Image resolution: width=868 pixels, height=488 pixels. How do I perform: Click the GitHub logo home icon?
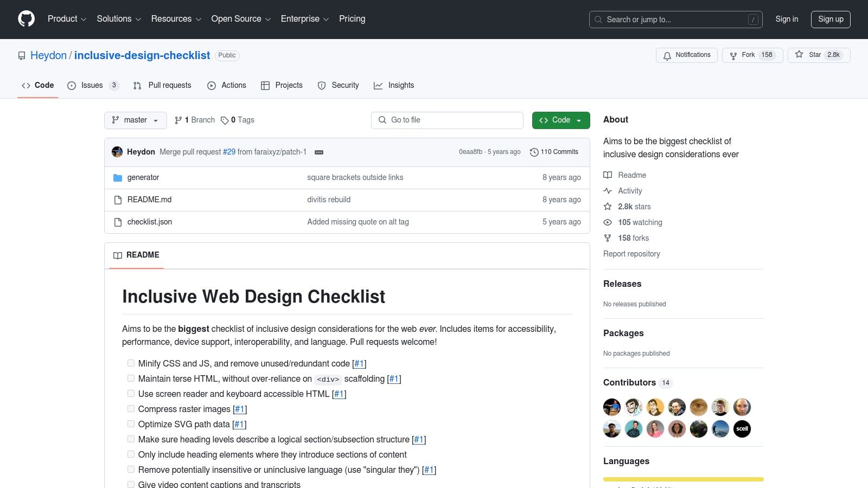(26, 19)
